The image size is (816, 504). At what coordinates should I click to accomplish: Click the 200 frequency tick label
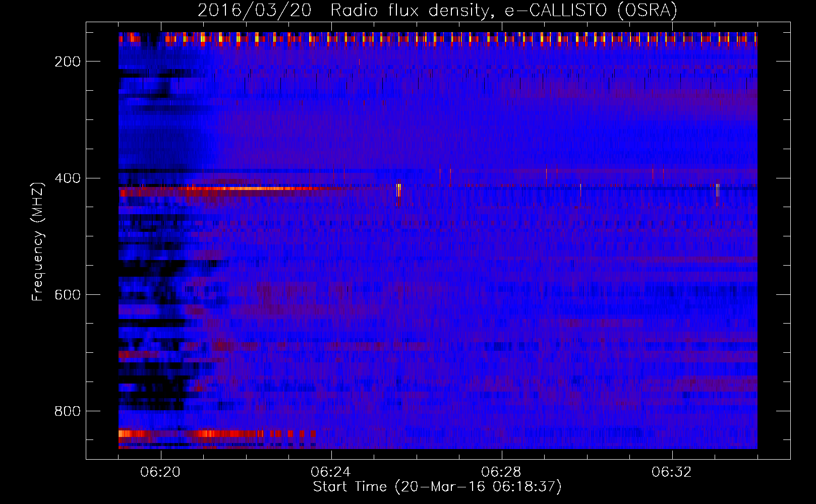click(x=68, y=61)
